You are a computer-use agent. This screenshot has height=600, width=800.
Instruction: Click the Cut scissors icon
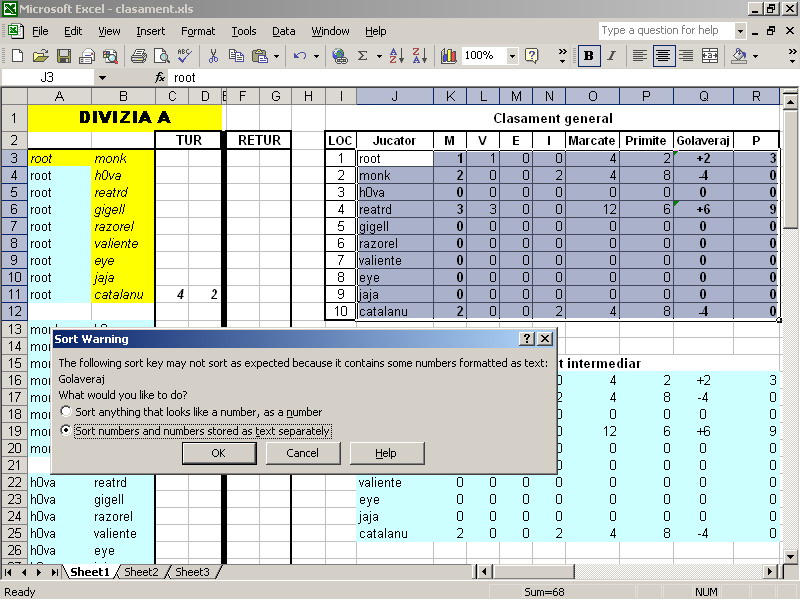click(213, 56)
